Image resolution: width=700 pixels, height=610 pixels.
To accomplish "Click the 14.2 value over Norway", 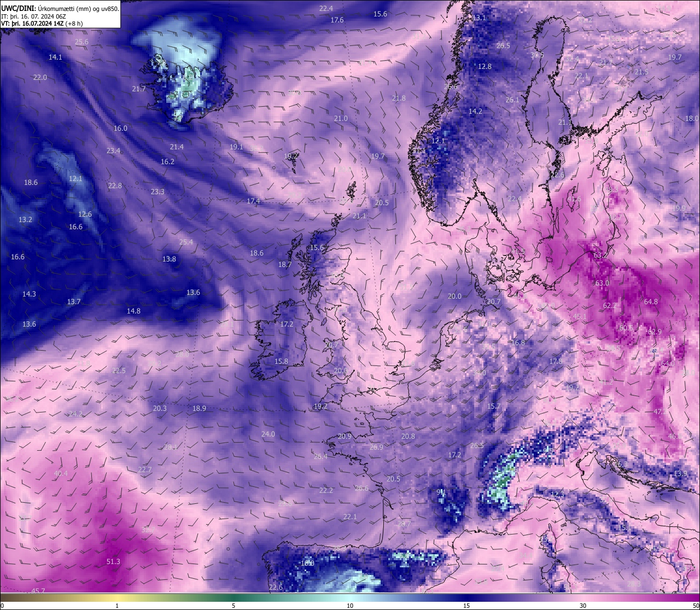I will (475, 111).
